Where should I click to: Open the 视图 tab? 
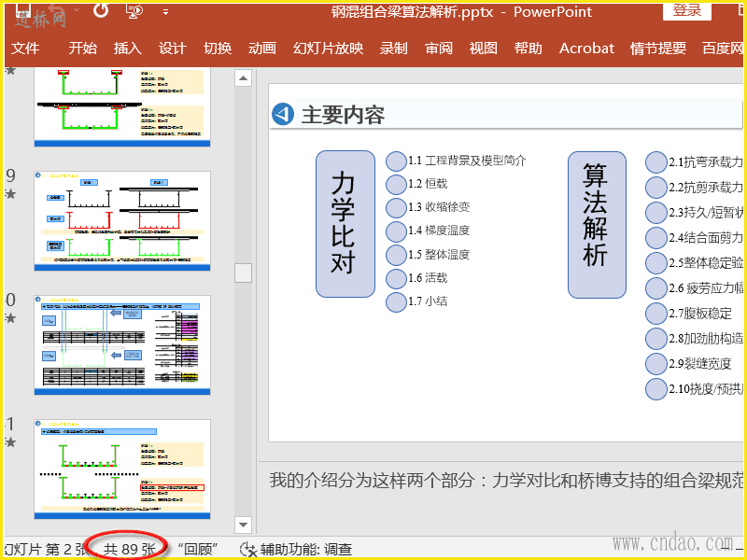pyautogui.click(x=483, y=49)
